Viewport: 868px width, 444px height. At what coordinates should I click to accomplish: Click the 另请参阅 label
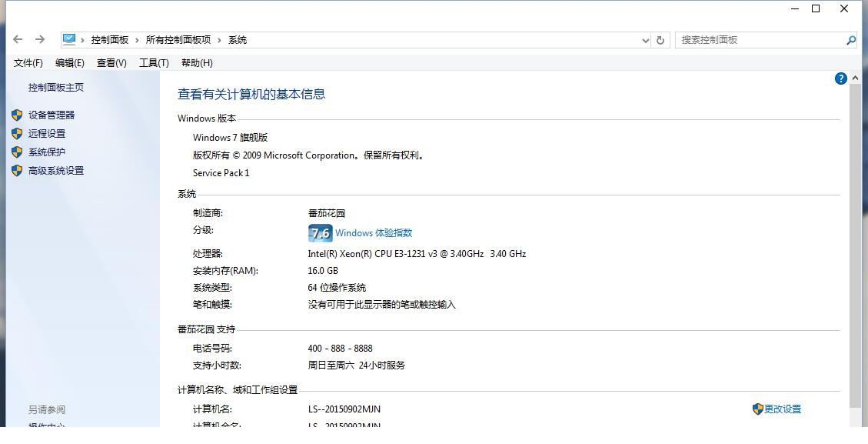click(x=47, y=409)
